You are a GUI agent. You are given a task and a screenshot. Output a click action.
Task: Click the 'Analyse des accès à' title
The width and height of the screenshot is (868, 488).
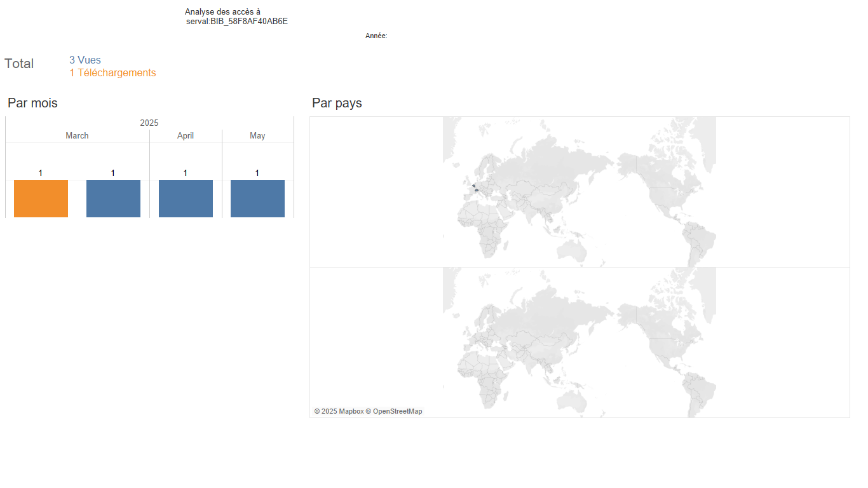pos(222,12)
